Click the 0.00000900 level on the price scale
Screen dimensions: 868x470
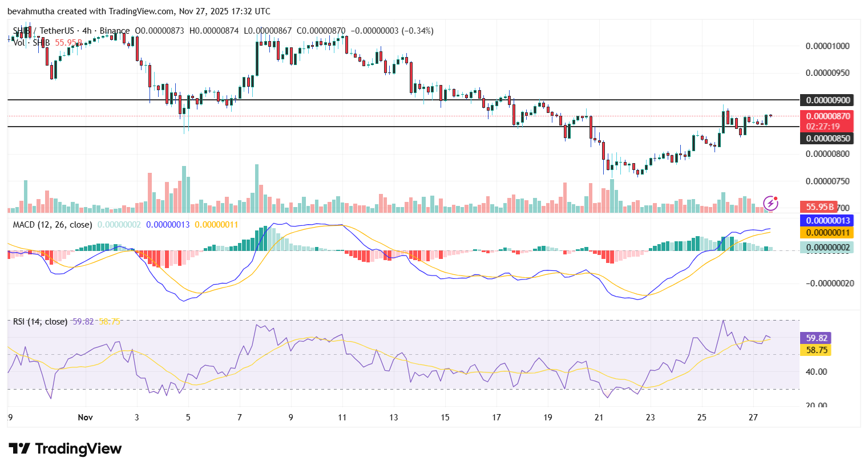click(826, 100)
